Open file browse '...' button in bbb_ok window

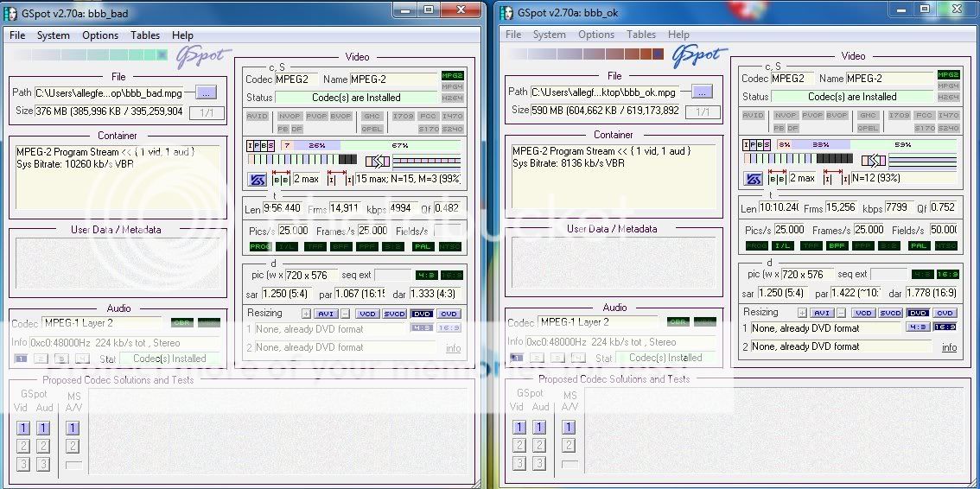click(702, 92)
